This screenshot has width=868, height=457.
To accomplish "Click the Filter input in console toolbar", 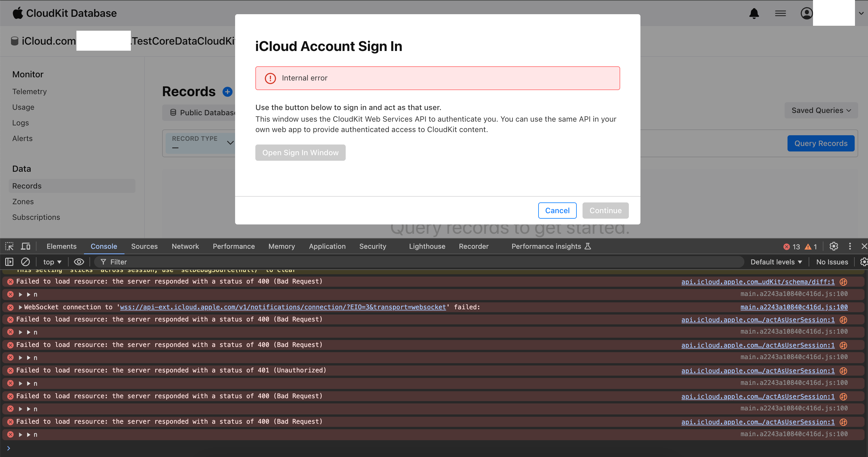I will pos(418,262).
